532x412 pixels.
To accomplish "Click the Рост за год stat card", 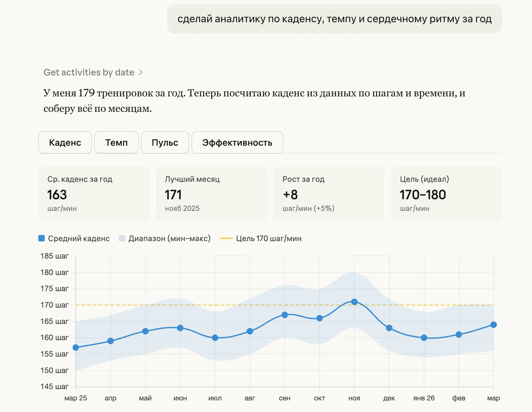I will pos(329,193).
